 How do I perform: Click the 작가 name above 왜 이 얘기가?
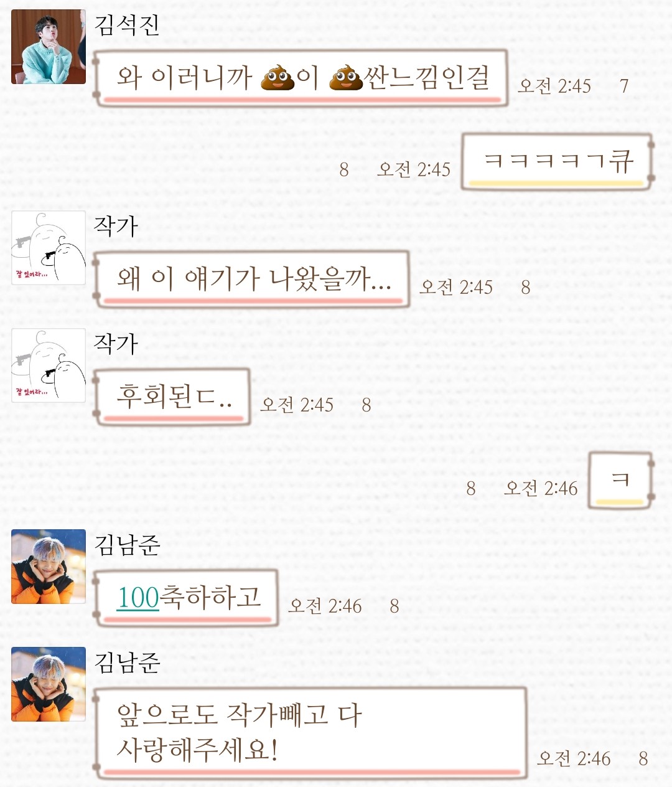(116, 225)
